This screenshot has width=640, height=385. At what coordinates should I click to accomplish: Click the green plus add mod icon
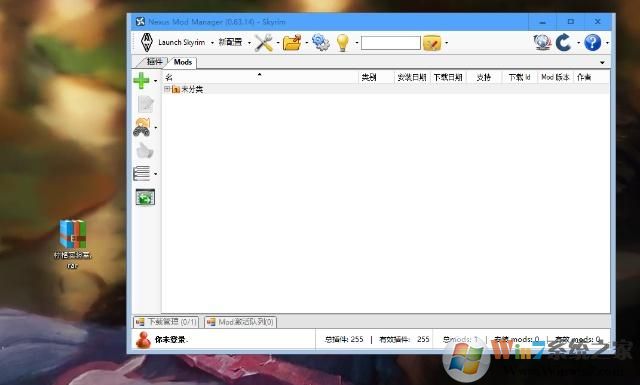[141, 80]
